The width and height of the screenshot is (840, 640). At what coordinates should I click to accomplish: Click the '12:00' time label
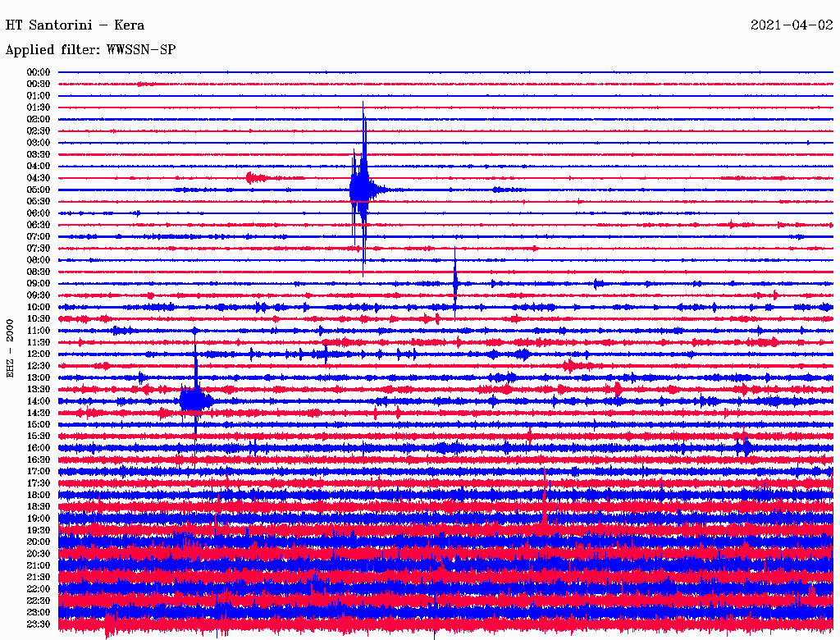tap(38, 354)
